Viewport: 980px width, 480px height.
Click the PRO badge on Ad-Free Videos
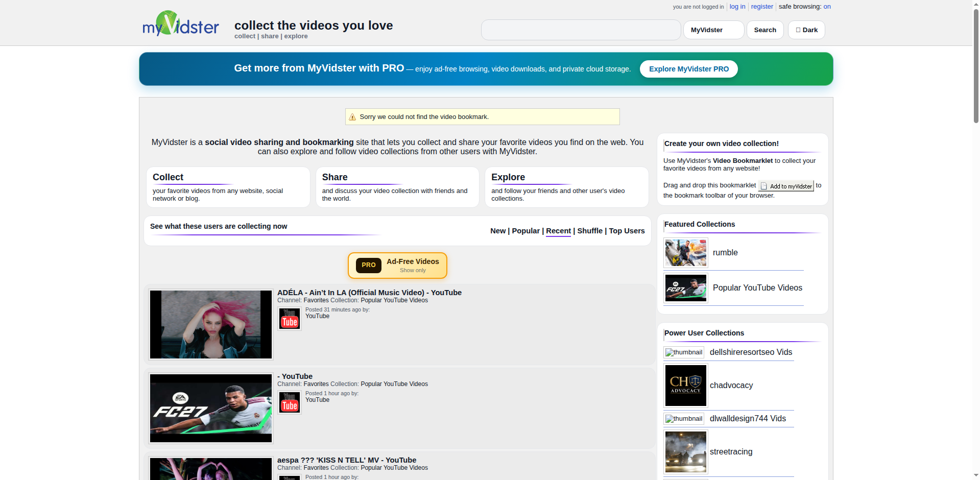369,265
